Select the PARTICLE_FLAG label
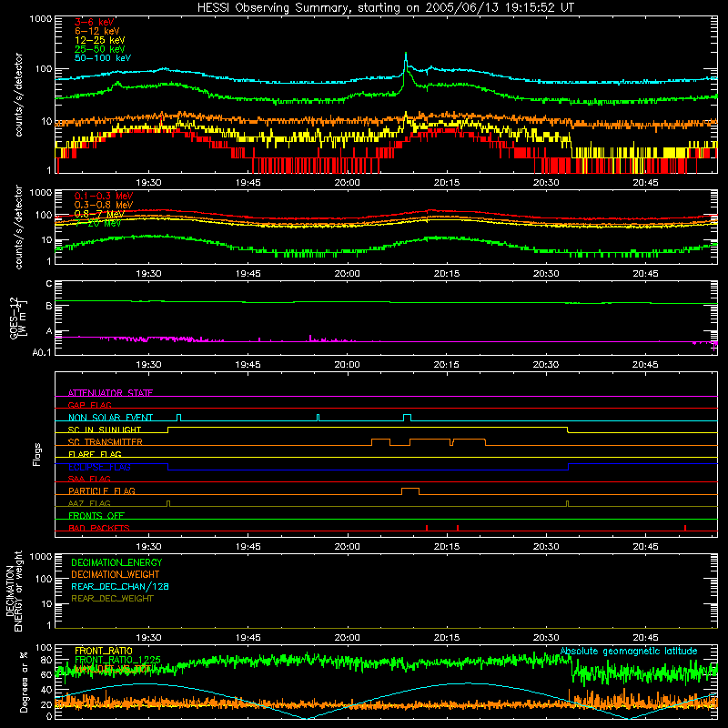The width and height of the screenshot is (728, 728). pos(102,490)
